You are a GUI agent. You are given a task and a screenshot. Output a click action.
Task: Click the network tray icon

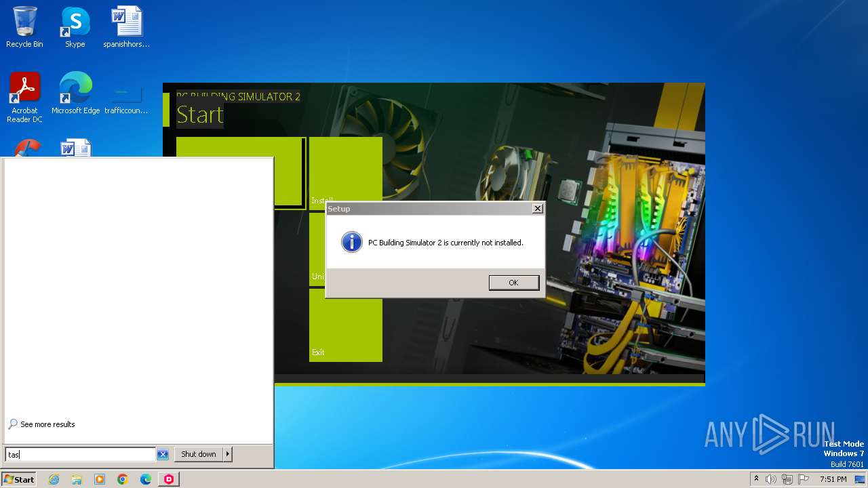coord(787,479)
